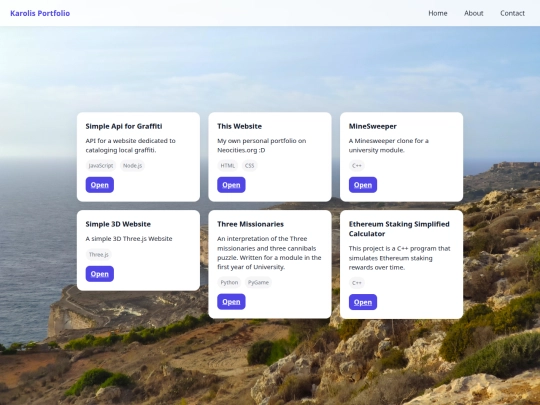Click the 'API for a website dedicated' description
The width and height of the screenshot is (540, 405).
coord(131,145)
